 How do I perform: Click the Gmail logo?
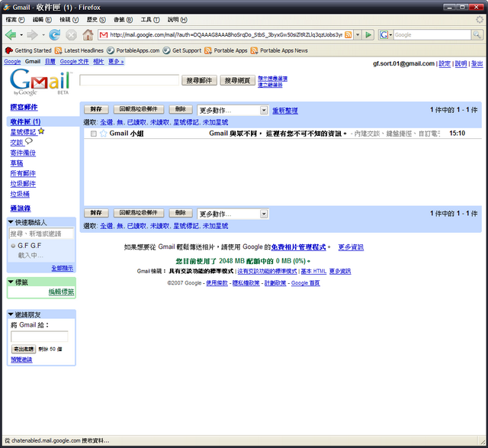click(x=40, y=82)
